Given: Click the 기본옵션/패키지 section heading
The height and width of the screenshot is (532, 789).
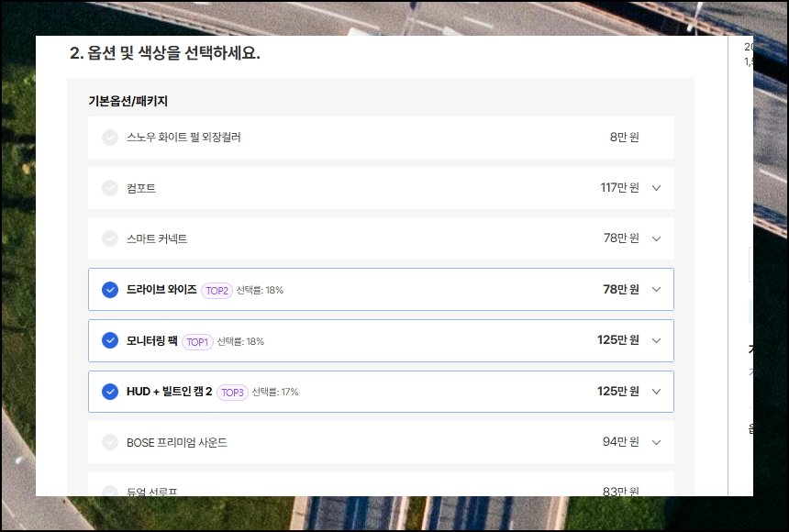Looking at the screenshot, I should (128, 101).
